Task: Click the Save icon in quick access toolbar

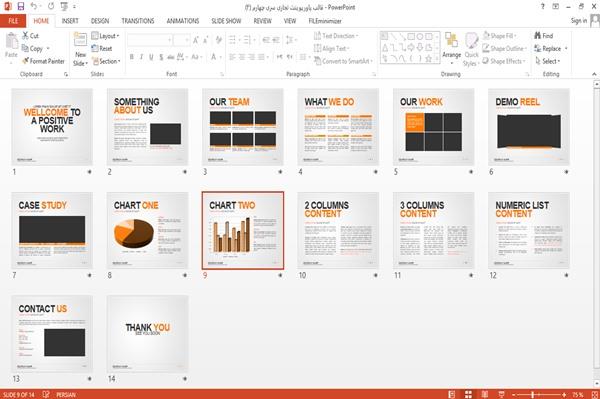Action: (21, 7)
